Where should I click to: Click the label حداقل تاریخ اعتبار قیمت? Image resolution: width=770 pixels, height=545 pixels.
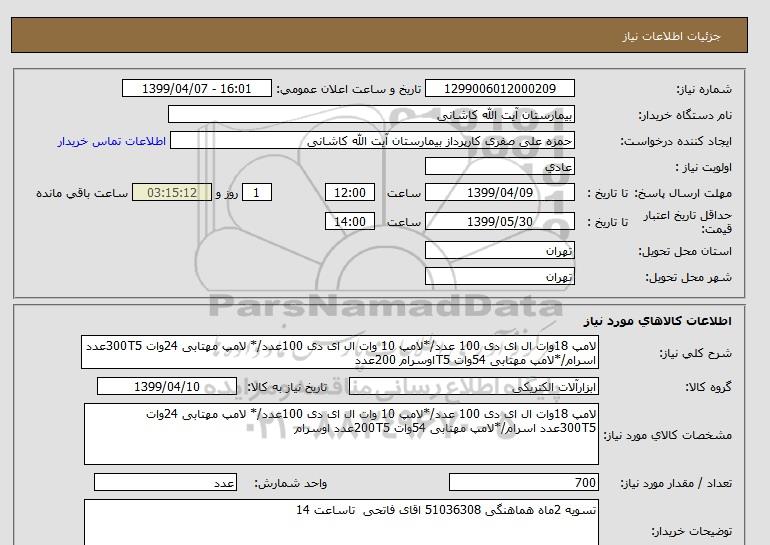click(x=688, y=222)
